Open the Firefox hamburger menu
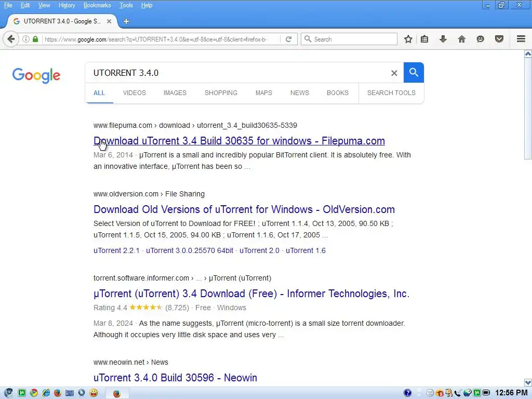This screenshot has width=532, height=399. tap(521, 39)
